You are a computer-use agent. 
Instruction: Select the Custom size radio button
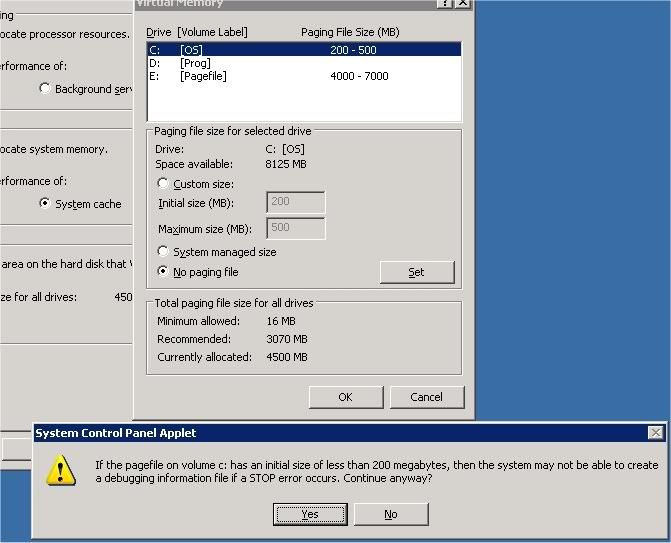pyautogui.click(x=164, y=184)
